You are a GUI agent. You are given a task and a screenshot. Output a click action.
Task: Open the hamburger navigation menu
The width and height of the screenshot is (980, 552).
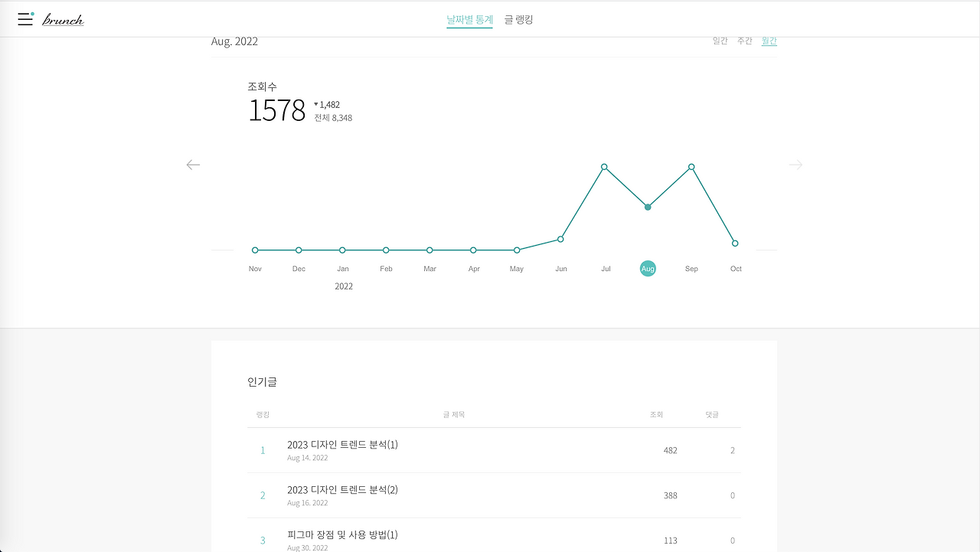tap(25, 18)
